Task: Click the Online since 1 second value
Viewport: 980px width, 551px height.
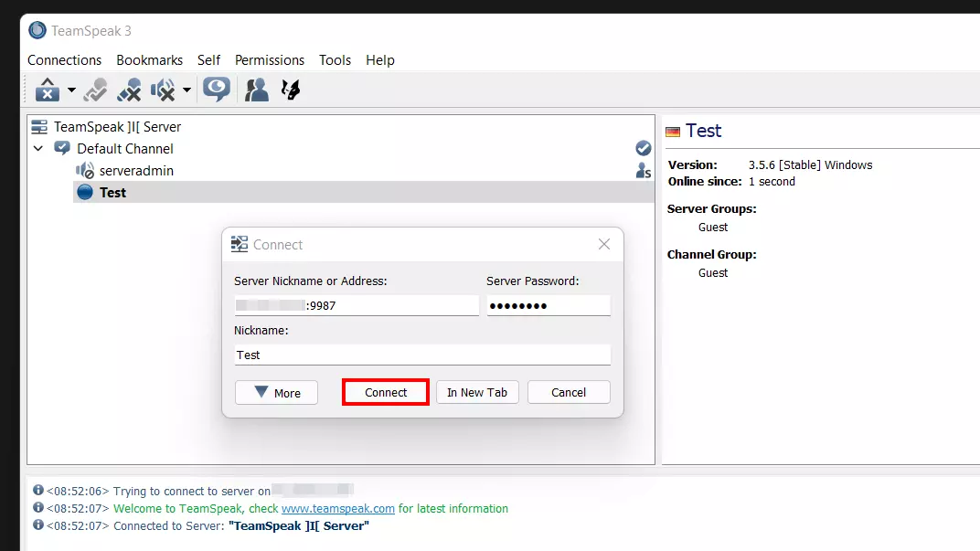Action: [772, 182]
